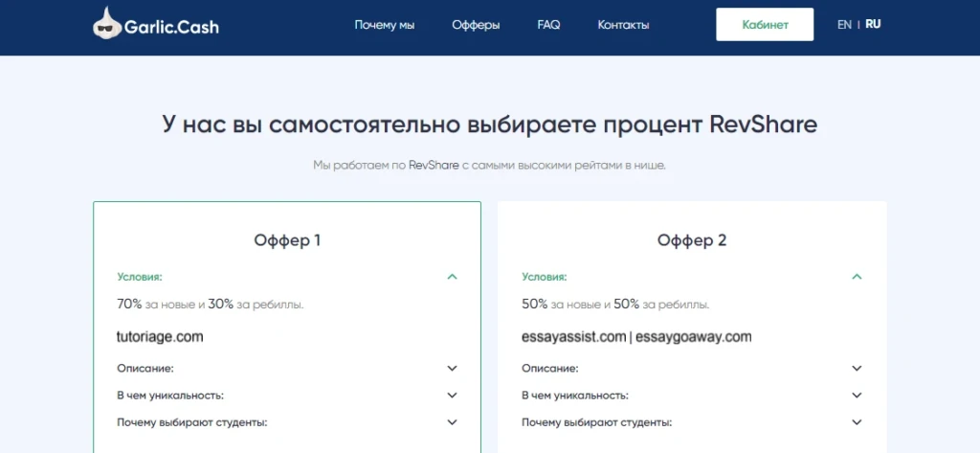Screen dimensions: 980x453
Task: Open the Офферы menu item
Action: 476,25
